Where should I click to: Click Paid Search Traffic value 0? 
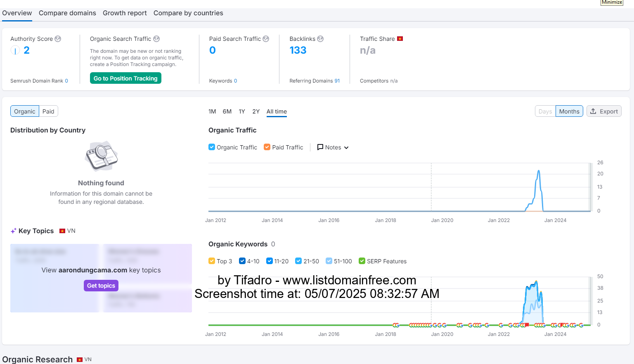coord(213,50)
